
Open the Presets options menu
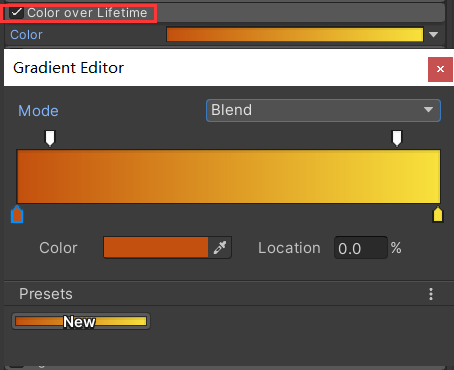pyautogui.click(x=431, y=294)
